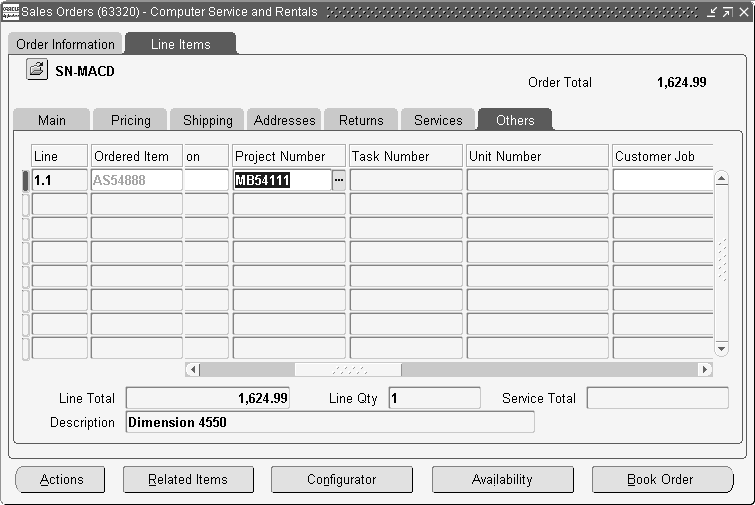The height and width of the screenshot is (505, 755).
Task: Click the Task Number field in line 1.1
Action: [406, 180]
